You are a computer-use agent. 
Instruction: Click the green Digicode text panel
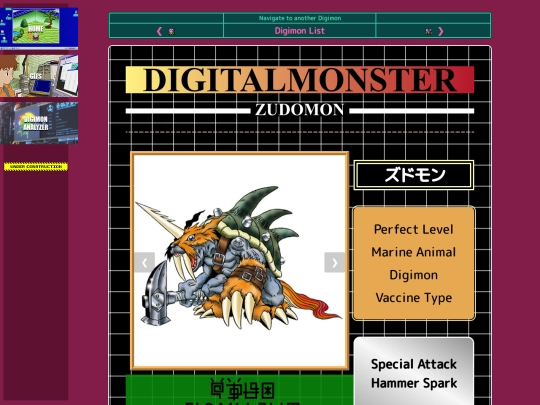(240, 390)
